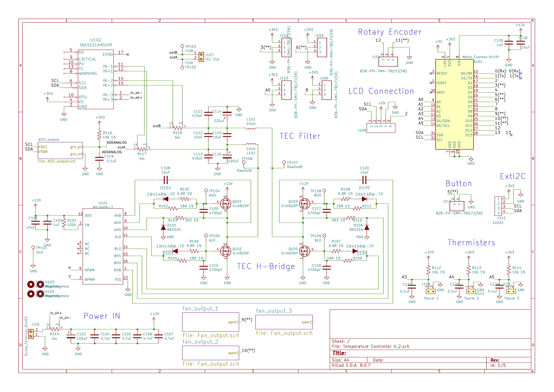Select the TP107 RawOutB test point
Screen dimensions: 554x392
click(x=284, y=163)
